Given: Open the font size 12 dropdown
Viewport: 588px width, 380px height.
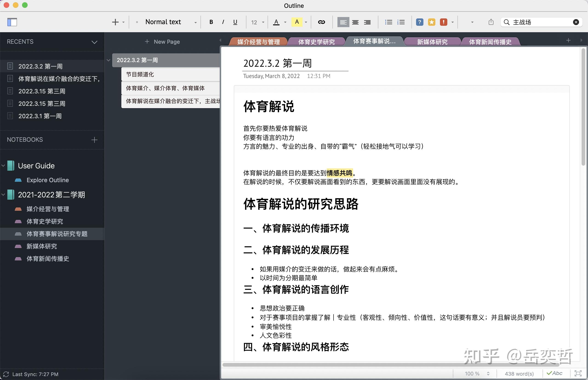Looking at the screenshot, I should (263, 22).
